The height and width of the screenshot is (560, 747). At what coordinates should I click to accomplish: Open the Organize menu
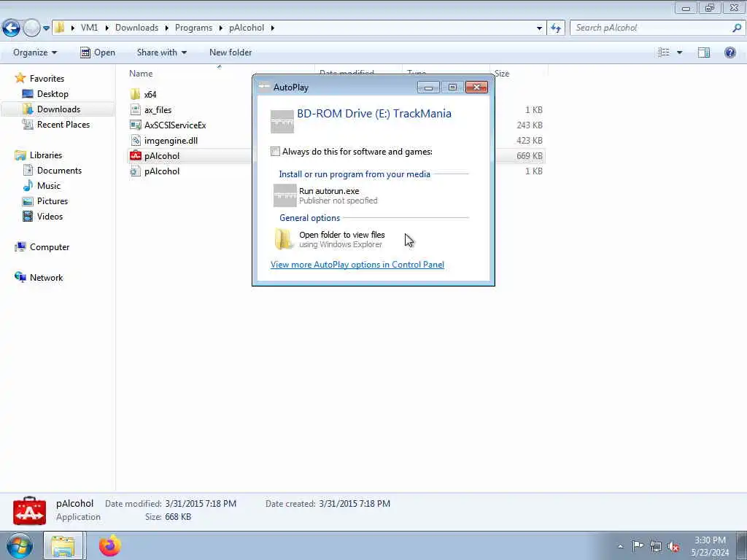[x=35, y=52]
